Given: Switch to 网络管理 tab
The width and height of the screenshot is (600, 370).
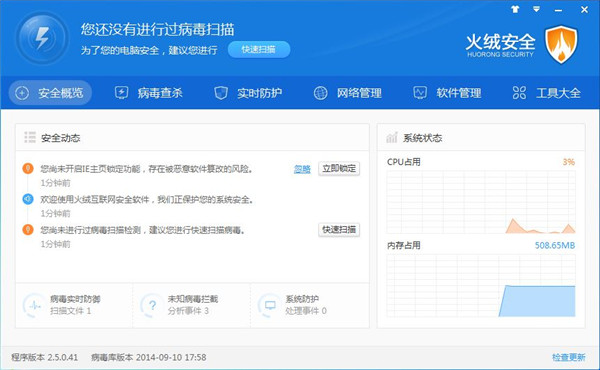Looking at the screenshot, I should [x=348, y=93].
